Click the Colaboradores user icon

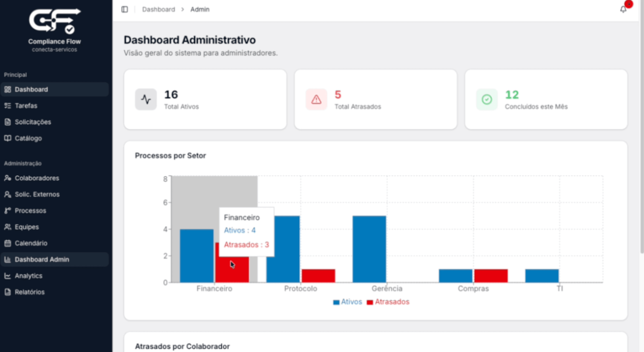coord(8,178)
